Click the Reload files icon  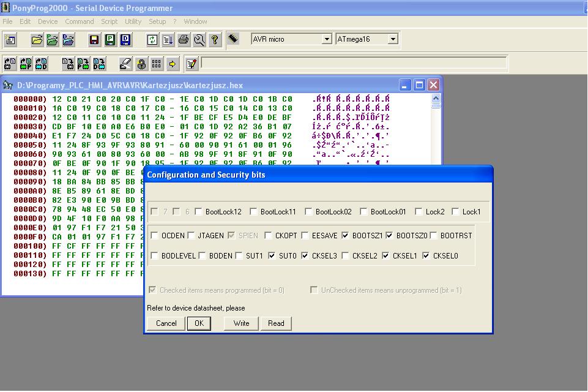point(152,40)
